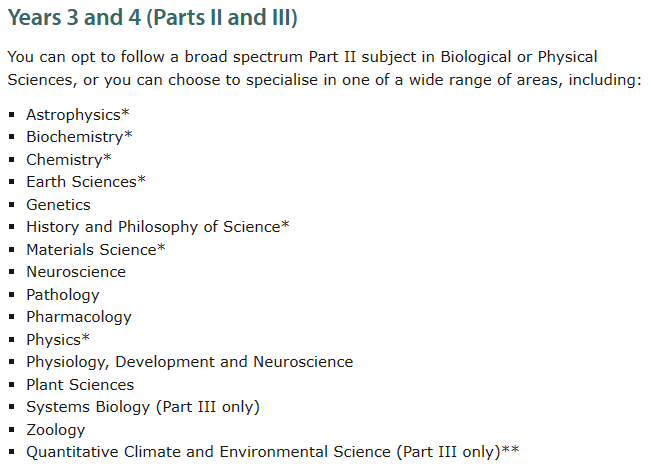Select Materials Science entry
Image resolution: width=651 pixels, height=472 pixels.
(x=95, y=249)
